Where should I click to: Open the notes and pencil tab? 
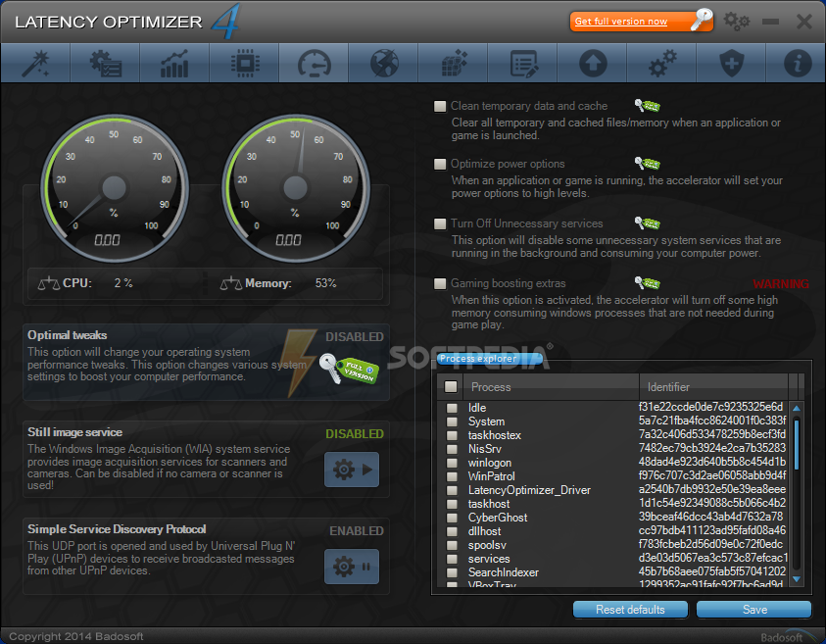coord(523,64)
